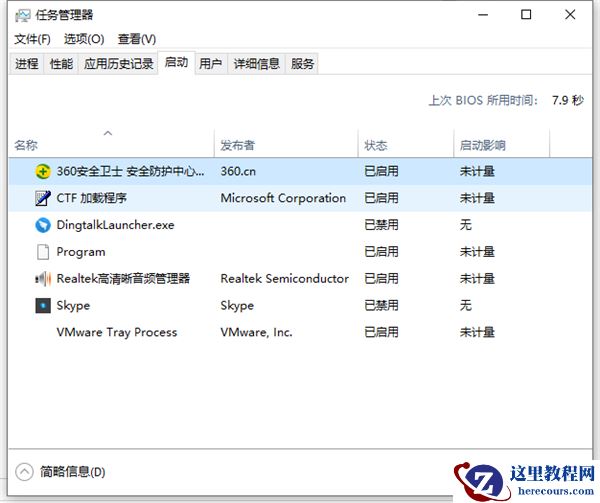
Task: Click the Microsoft Corporation publisher cell
Action: pyautogui.click(x=283, y=198)
